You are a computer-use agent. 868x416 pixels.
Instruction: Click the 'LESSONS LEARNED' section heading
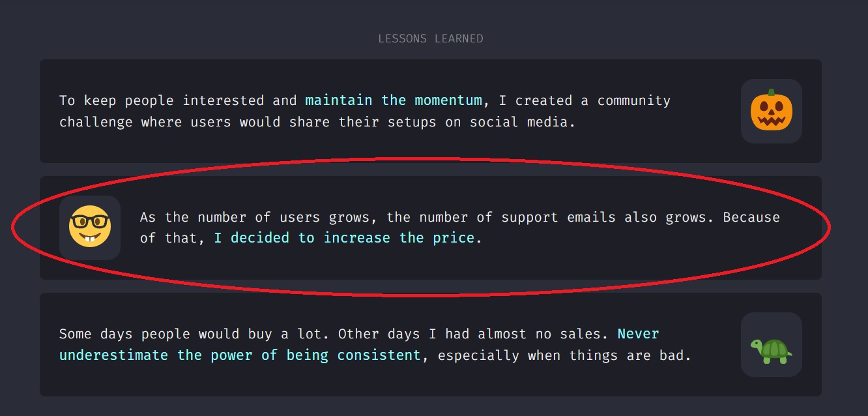pyautogui.click(x=431, y=38)
